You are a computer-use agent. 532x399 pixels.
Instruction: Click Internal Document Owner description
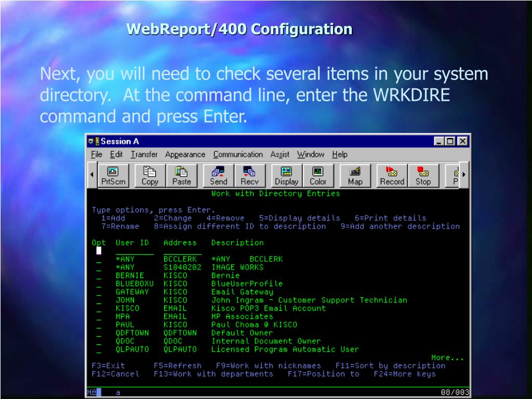pos(266,341)
